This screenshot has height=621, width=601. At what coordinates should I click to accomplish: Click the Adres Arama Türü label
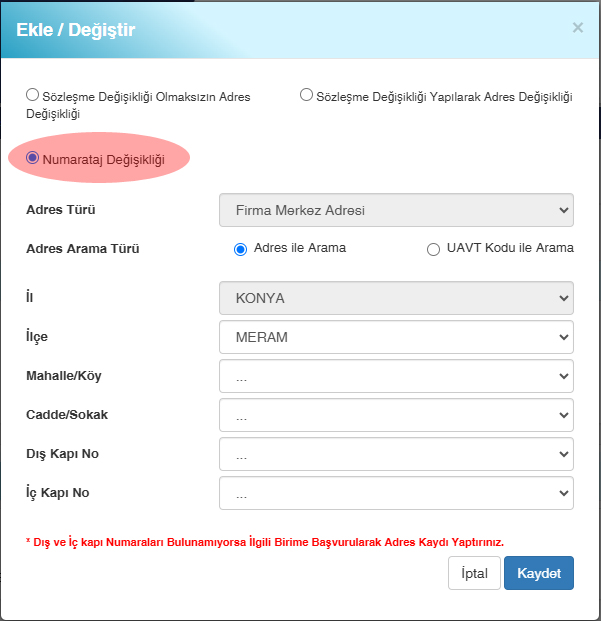[82, 249]
